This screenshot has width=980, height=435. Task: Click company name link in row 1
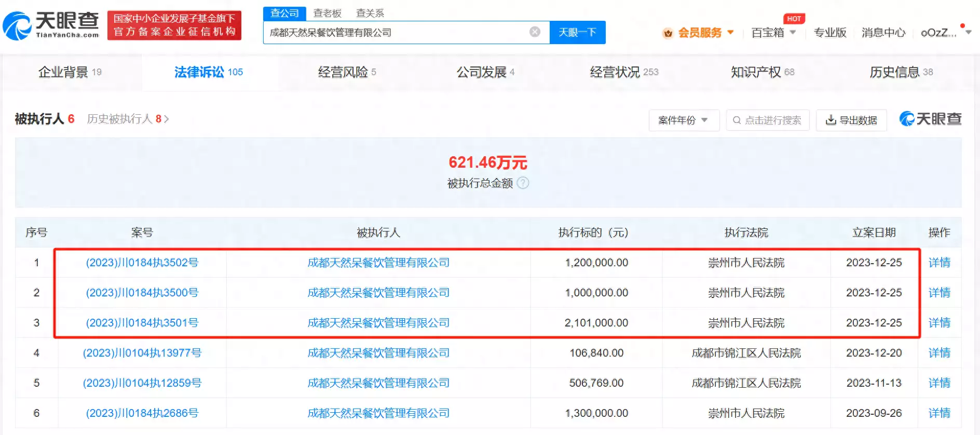(378, 263)
